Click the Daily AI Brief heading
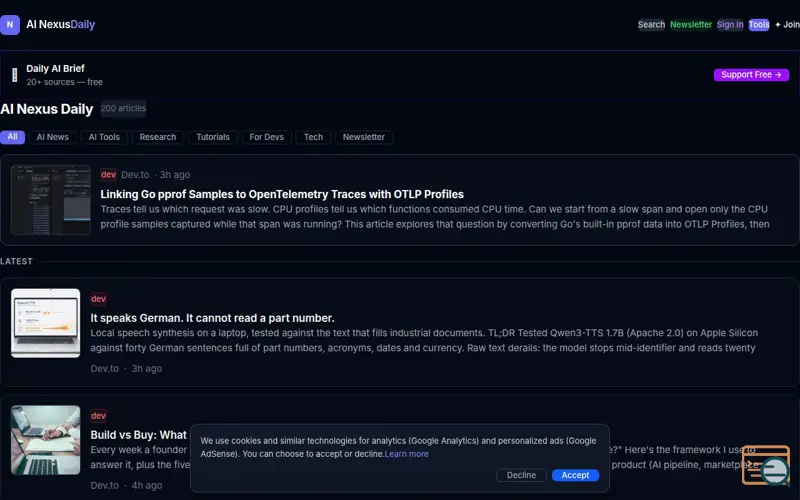The height and width of the screenshot is (500, 800). tap(55, 68)
